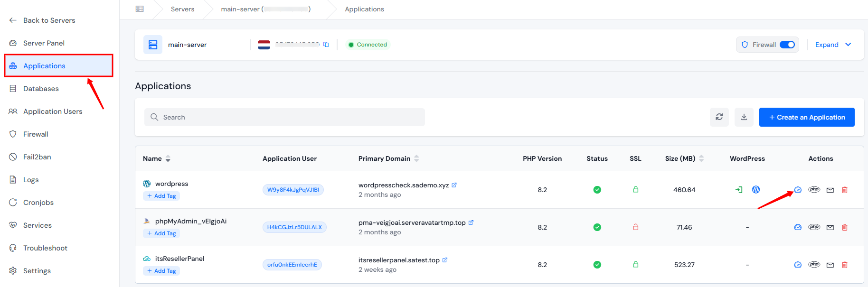This screenshot has height=287, width=868.
Task: Click Applications breadcrumb item
Action: point(365,9)
